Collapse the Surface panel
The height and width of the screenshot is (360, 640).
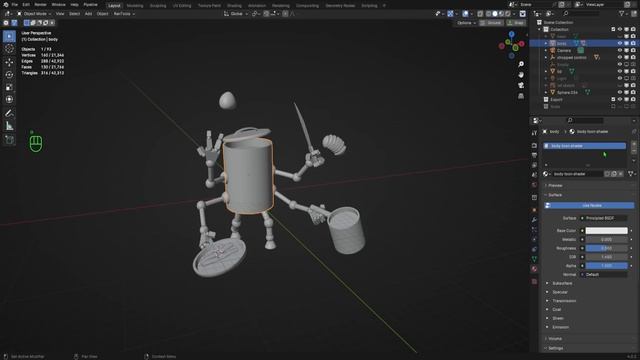coord(555,195)
